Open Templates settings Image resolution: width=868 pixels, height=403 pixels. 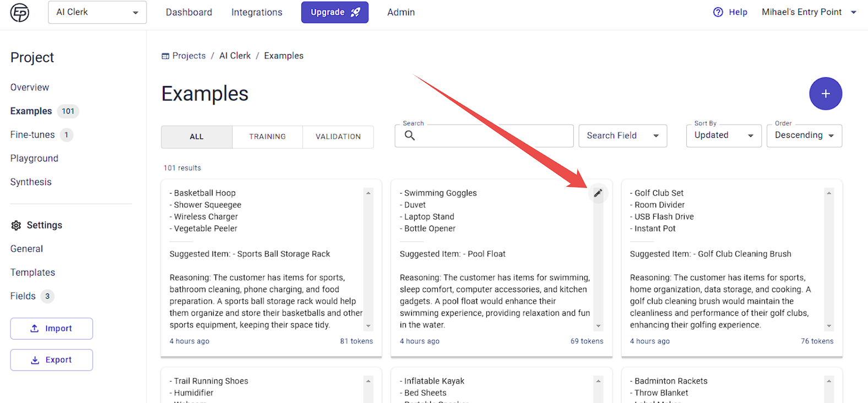click(32, 273)
